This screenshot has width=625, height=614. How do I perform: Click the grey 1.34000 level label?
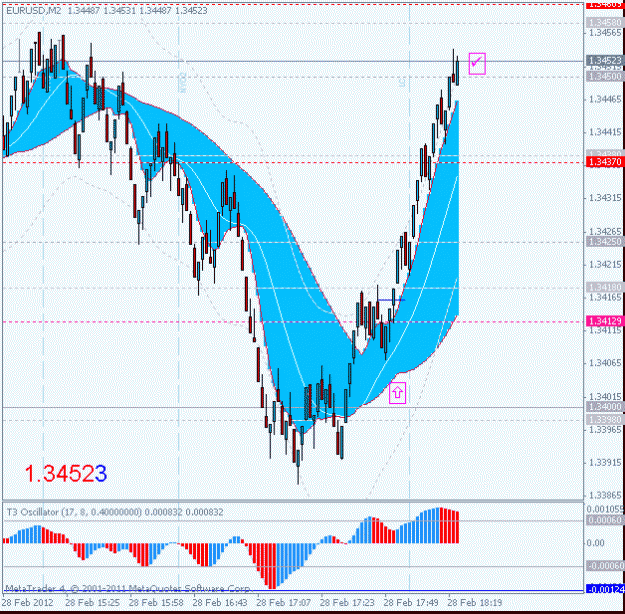(605, 407)
